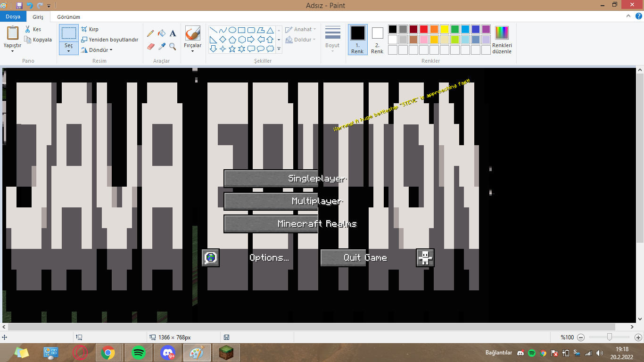The height and width of the screenshot is (362, 644).
Task: Click the Bağlantılar toolbar on the taskbar
Action: (499, 353)
